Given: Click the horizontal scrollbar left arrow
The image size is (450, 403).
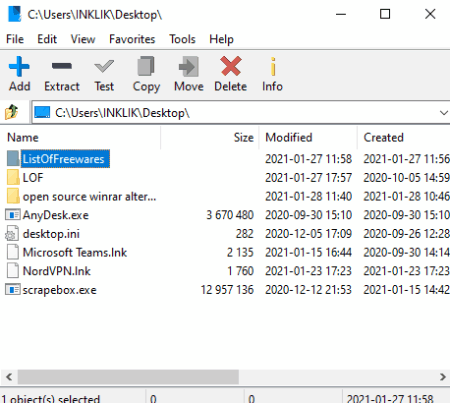Looking at the screenshot, I should pos(9,377).
